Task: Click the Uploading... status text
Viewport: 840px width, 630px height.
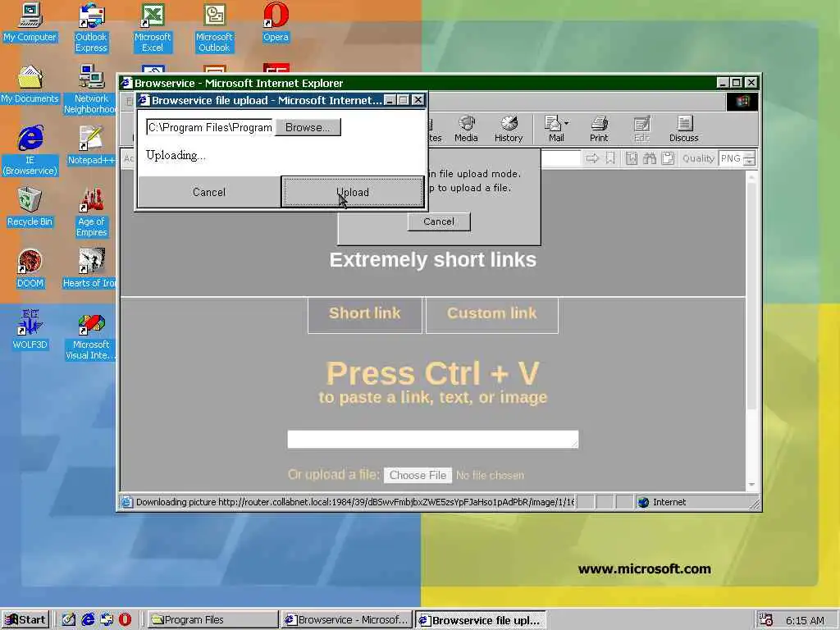Action: pyautogui.click(x=176, y=155)
